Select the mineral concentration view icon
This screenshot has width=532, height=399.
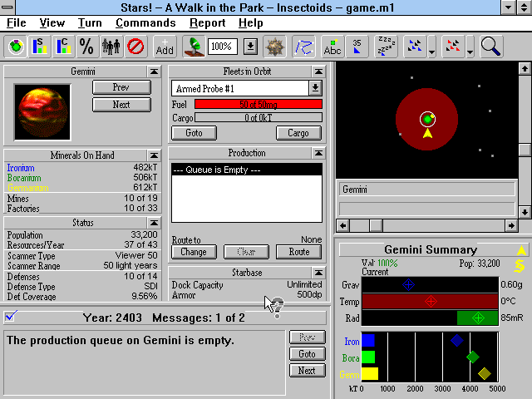pyautogui.click(x=62, y=46)
